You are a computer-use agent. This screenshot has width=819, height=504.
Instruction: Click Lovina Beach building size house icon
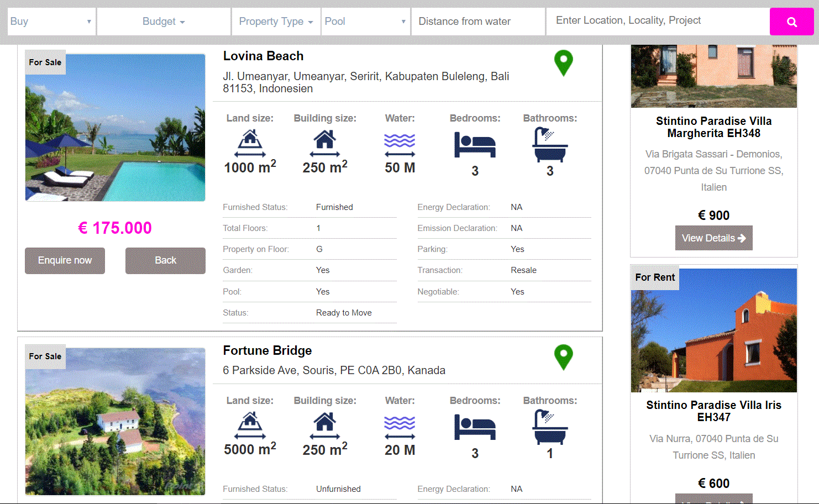coord(325,144)
